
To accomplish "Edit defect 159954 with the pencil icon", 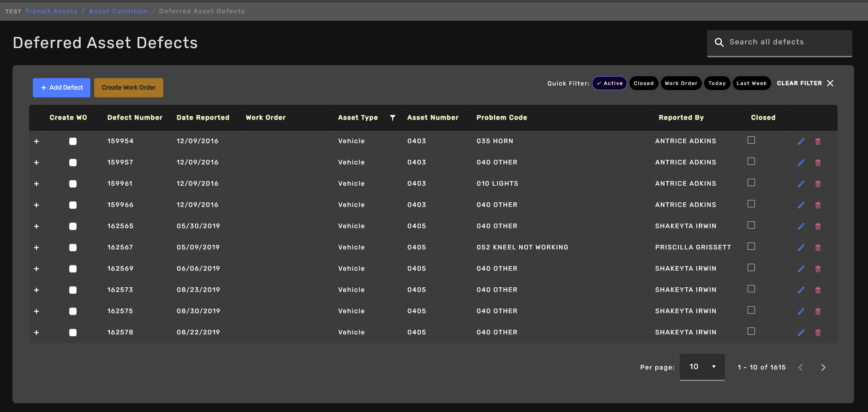I will [801, 141].
